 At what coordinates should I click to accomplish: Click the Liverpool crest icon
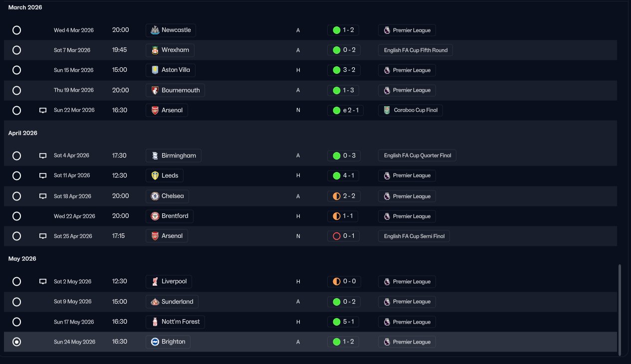[x=155, y=282]
